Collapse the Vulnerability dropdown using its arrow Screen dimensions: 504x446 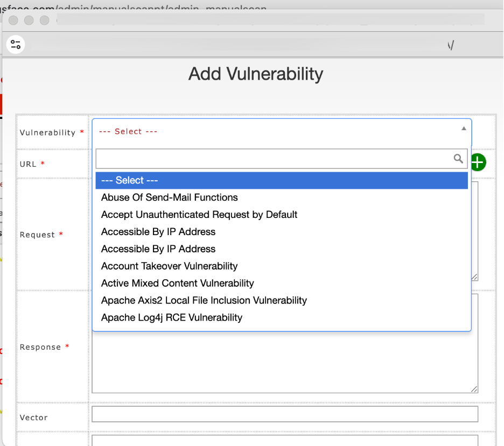(x=464, y=129)
